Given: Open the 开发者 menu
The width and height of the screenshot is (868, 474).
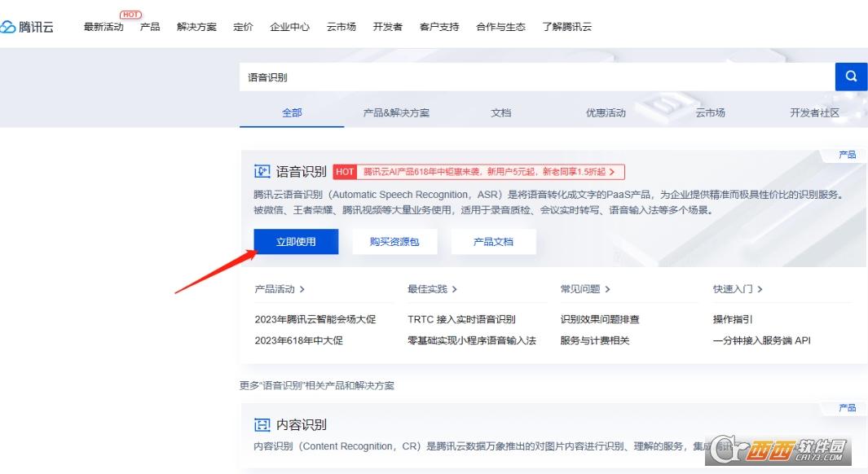Looking at the screenshot, I should tap(387, 27).
